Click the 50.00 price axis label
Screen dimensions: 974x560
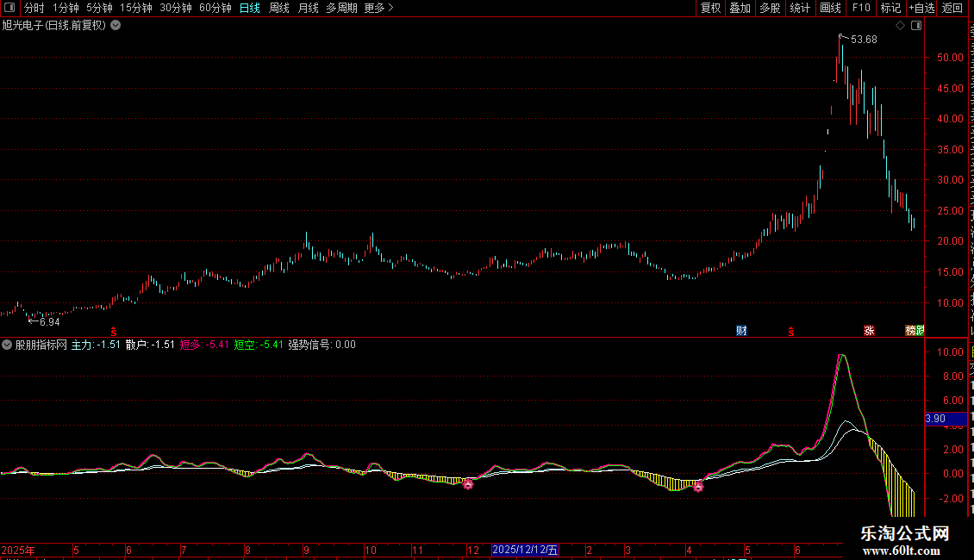coord(951,58)
